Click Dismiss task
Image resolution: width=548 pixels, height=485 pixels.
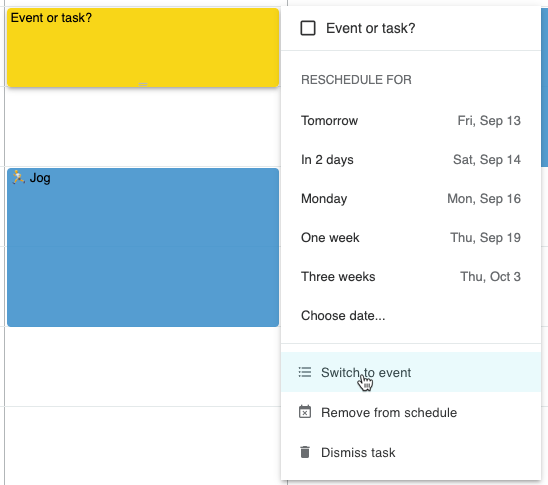tap(411, 453)
